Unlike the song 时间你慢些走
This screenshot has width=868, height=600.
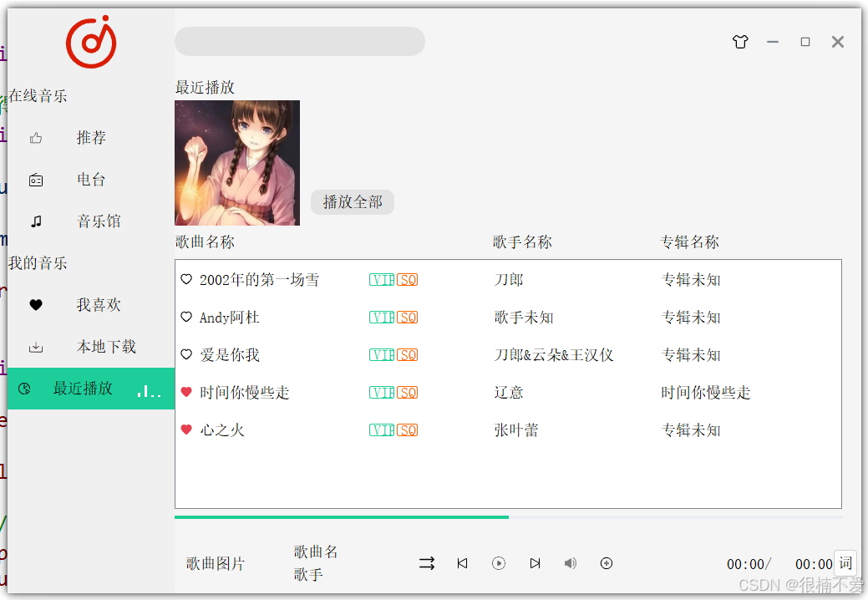coord(186,393)
